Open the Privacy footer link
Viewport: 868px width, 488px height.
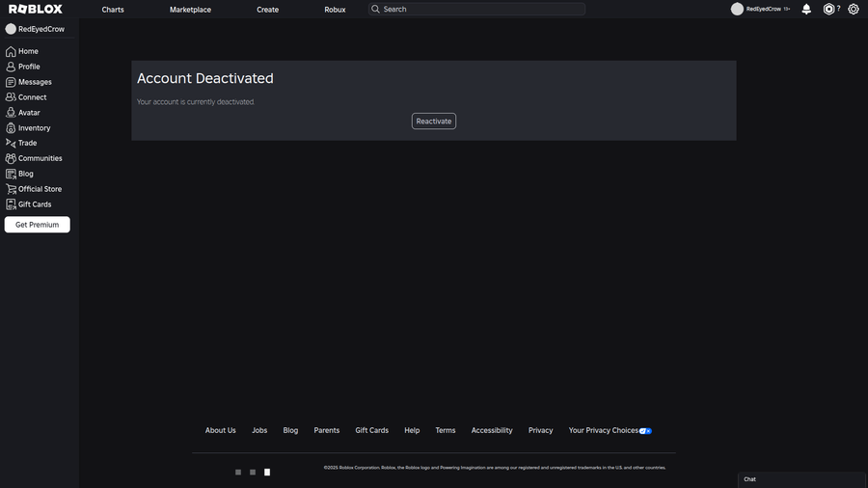(x=541, y=430)
